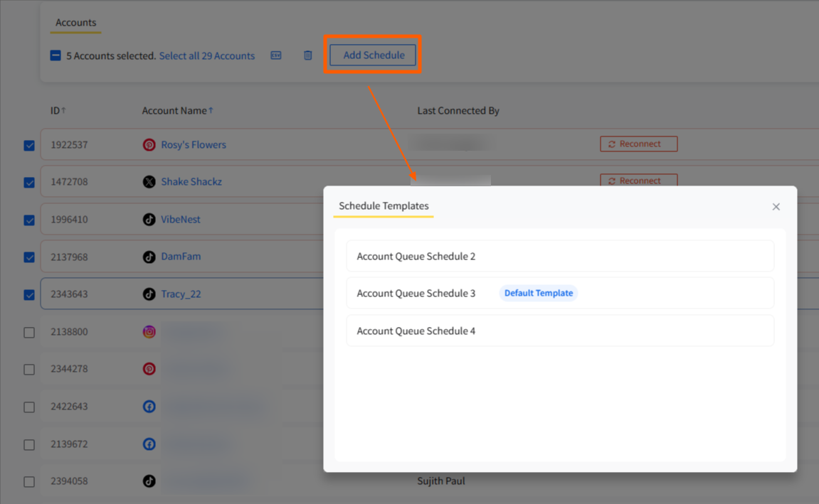This screenshot has width=819, height=504.
Task: Sort by ID column arrow
Action: [x=63, y=111]
